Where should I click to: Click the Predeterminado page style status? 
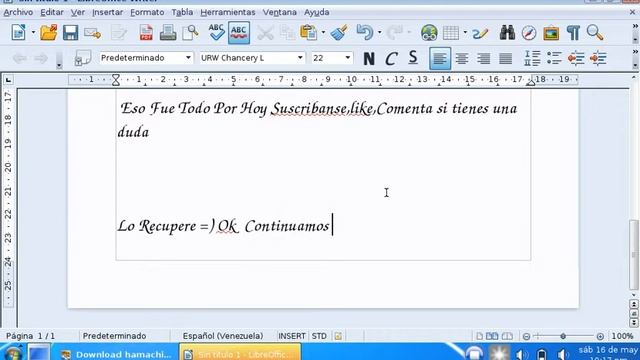tap(114, 336)
